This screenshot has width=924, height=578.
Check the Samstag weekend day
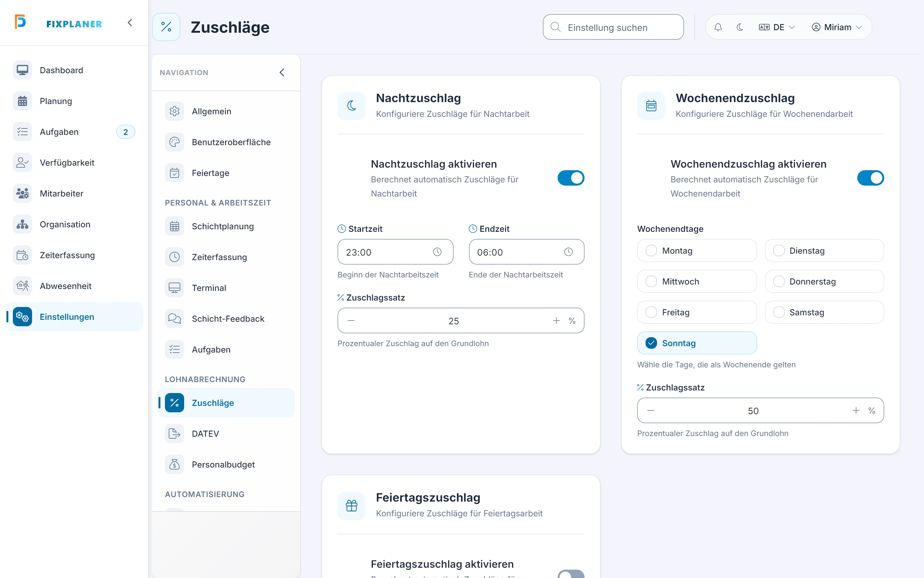[x=824, y=312]
